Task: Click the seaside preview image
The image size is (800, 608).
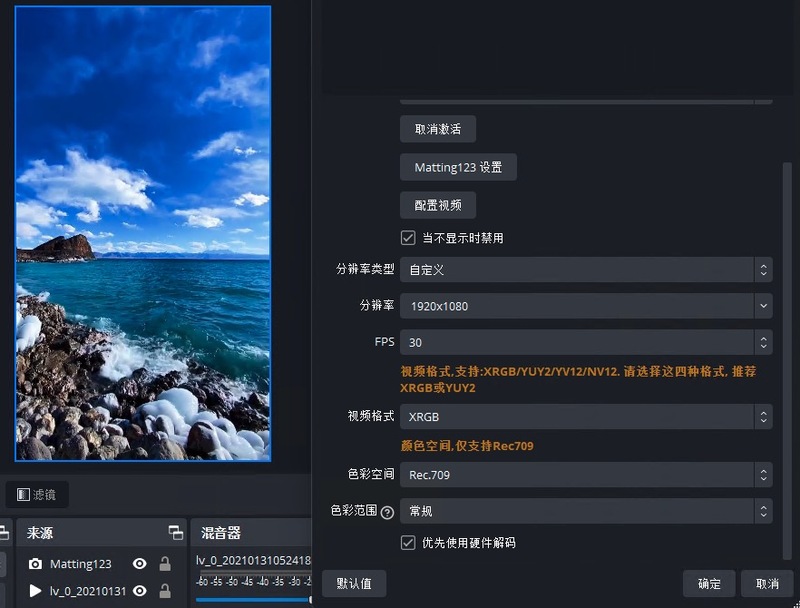Action: tap(143, 234)
